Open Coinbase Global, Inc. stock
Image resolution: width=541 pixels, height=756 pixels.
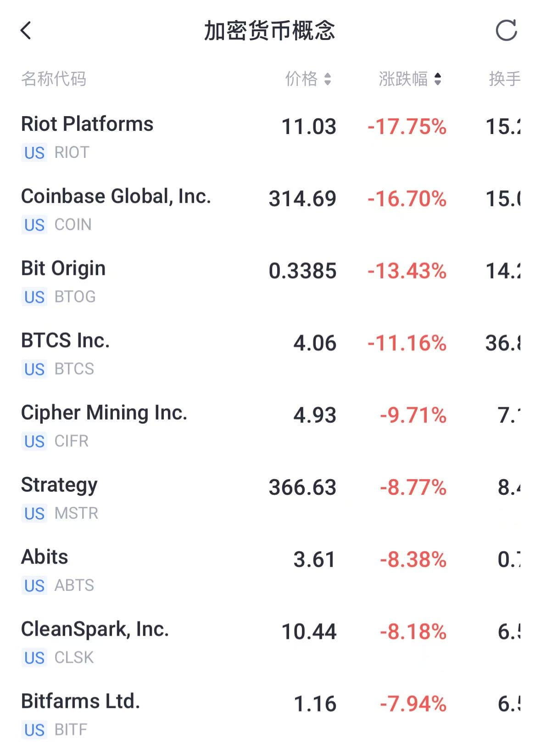point(270,210)
